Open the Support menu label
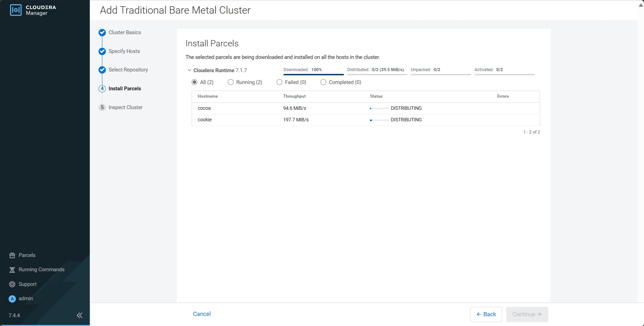Image resolution: width=644 pixels, height=326 pixels. coord(28,284)
